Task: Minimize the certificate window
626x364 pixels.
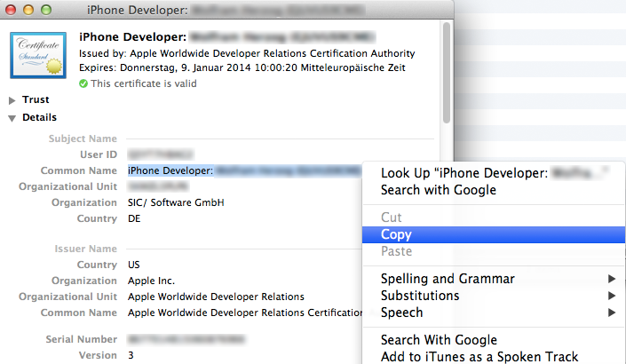Action: pos(28,10)
